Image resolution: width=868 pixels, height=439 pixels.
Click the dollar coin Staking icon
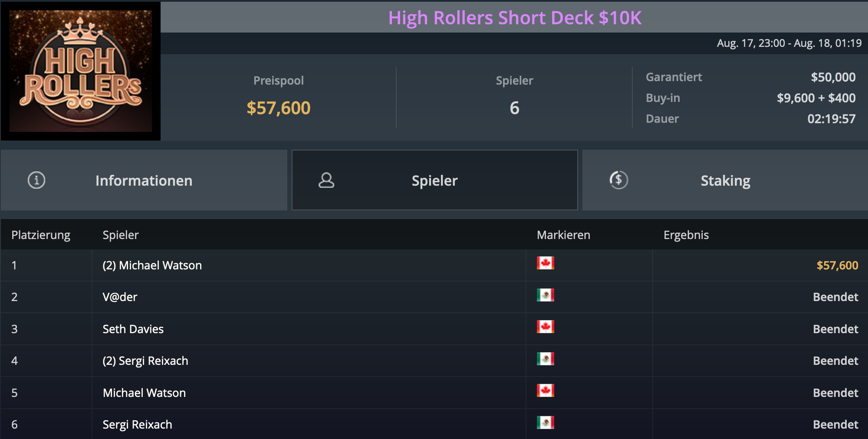tap(618, 180)
